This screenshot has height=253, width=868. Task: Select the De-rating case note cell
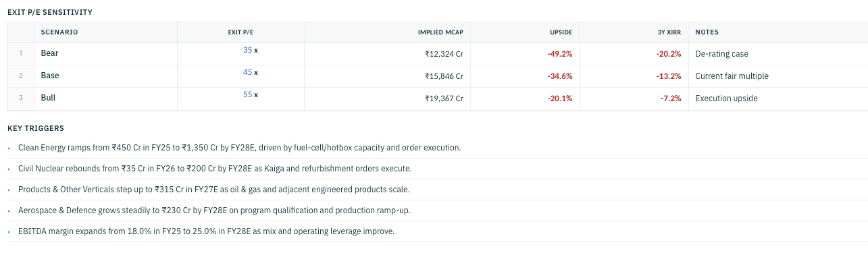[x=777, y=54]
